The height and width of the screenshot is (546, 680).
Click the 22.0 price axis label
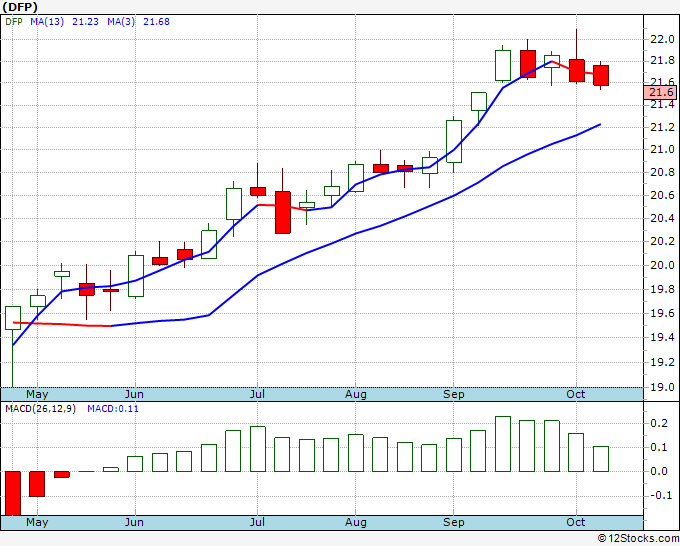pos(662,39)
